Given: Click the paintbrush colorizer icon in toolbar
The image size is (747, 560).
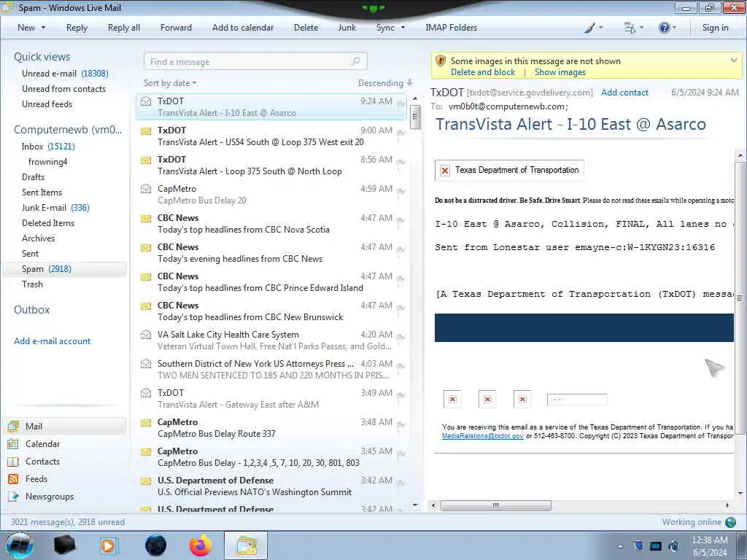Looking at the screenshot, I should (589, 28).
